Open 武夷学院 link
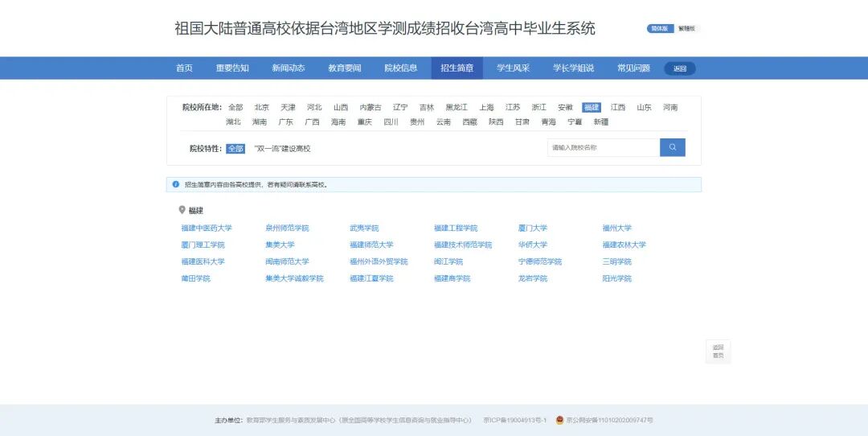This screenshot has height=436, width=868. coord(364,228)
